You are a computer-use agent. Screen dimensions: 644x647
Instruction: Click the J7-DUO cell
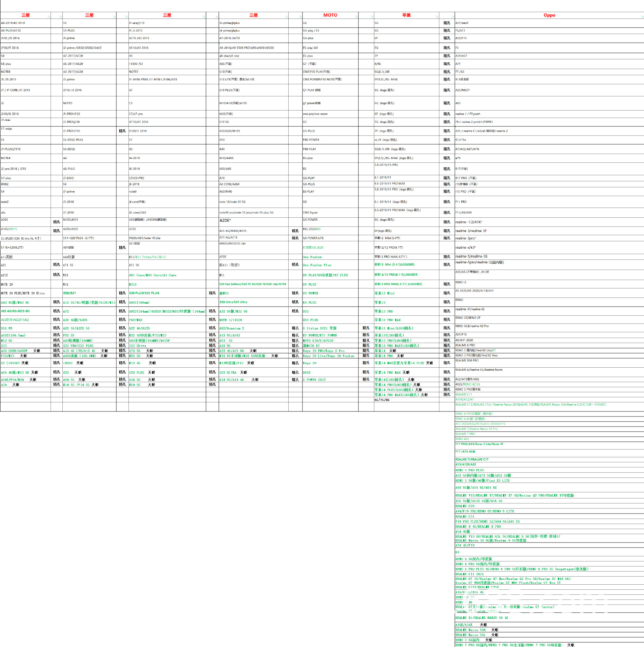coord(89,178)
